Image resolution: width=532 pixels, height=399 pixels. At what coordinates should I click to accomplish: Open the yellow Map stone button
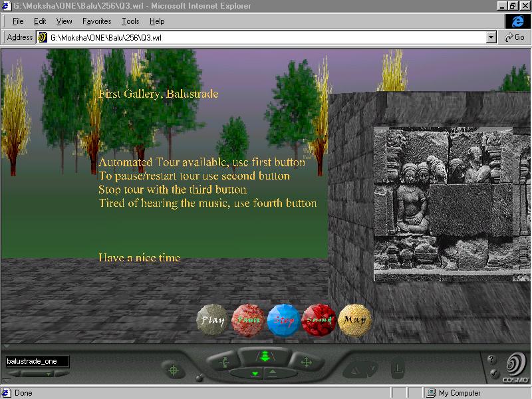point(354,319)
